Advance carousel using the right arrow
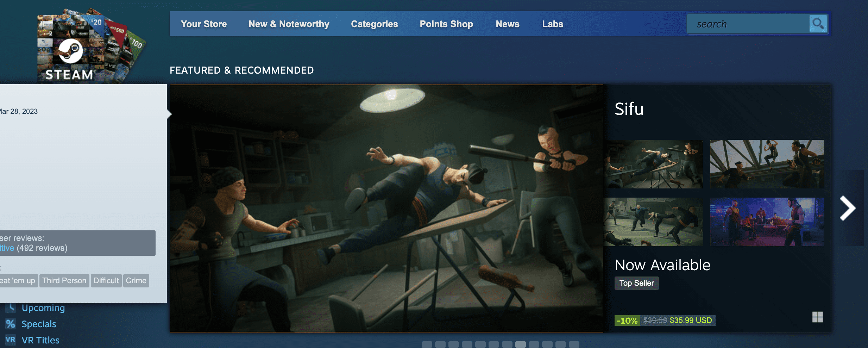 click(x=848, y=208)
